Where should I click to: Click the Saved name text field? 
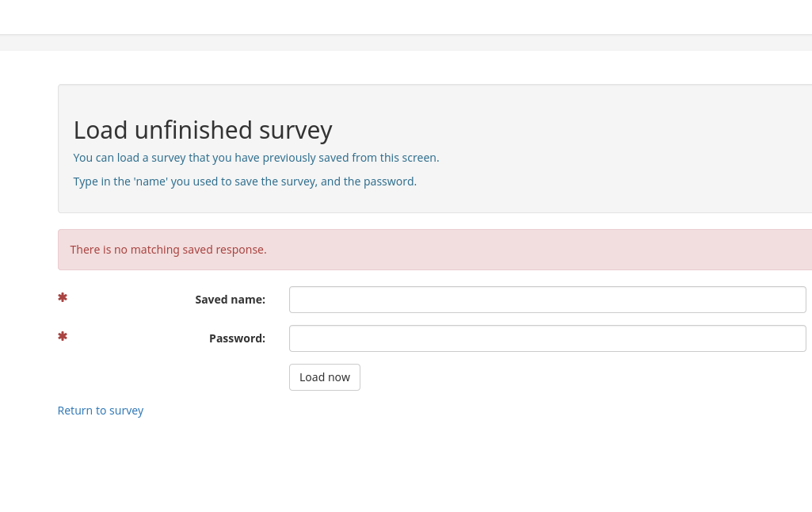(547, 300)
